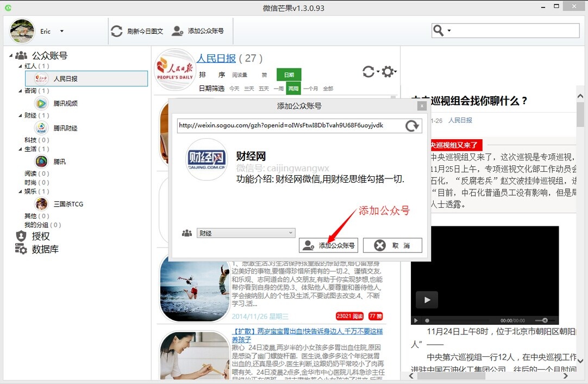Image resolution: width=588 pixels, height=384 pixels.
Task: Click the reload icon beside the URL
Action: pos(412,126)
